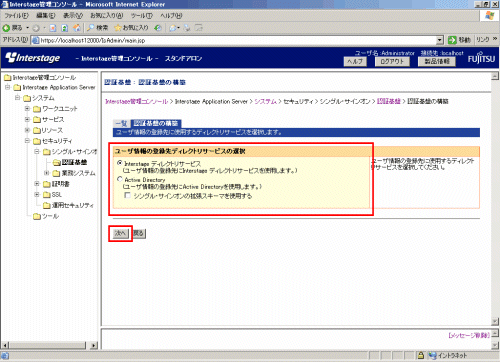Click the Refresh page icon in toolbar

65,28
